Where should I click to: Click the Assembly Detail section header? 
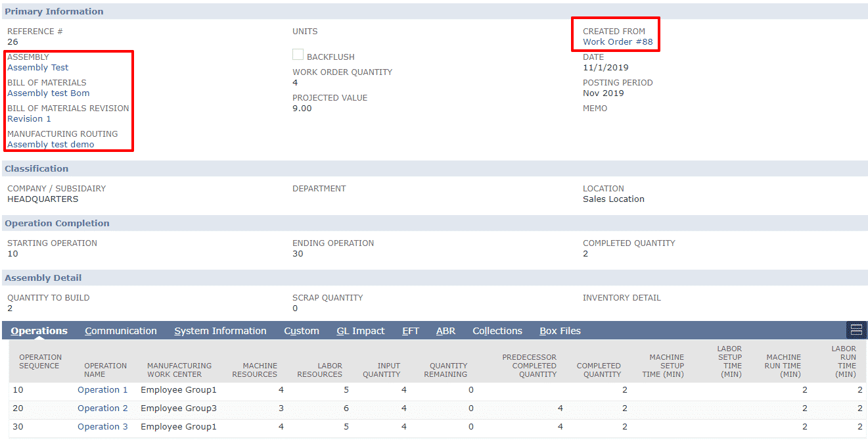pyautogui.click(x=434, y=278)
